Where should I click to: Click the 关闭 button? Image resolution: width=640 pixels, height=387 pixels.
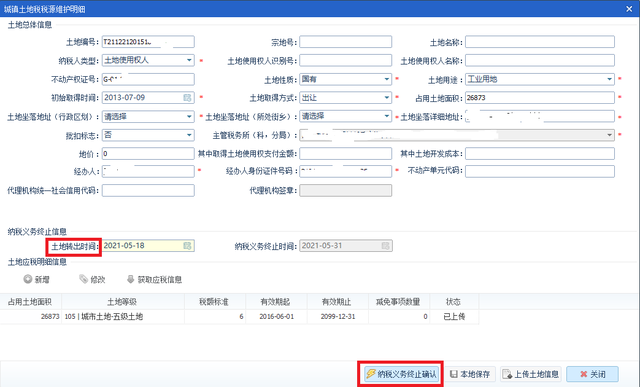592,374
